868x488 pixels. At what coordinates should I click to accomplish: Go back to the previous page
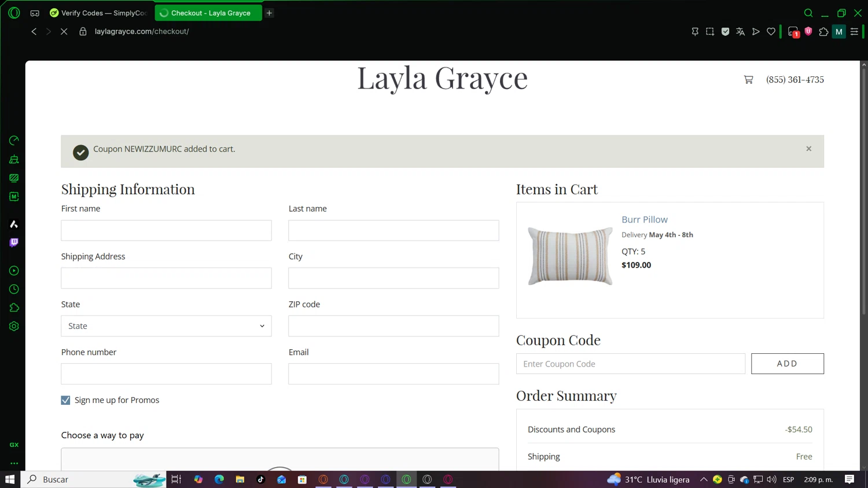coord(34,32)
